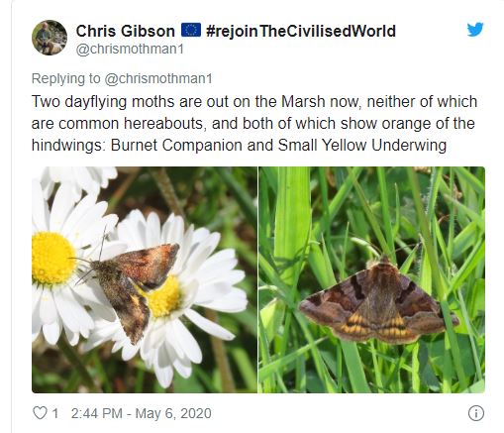Open Chris Gibson's profile avatar
The height and width of the screenshot is (433, 504).
tap(50, 38)
